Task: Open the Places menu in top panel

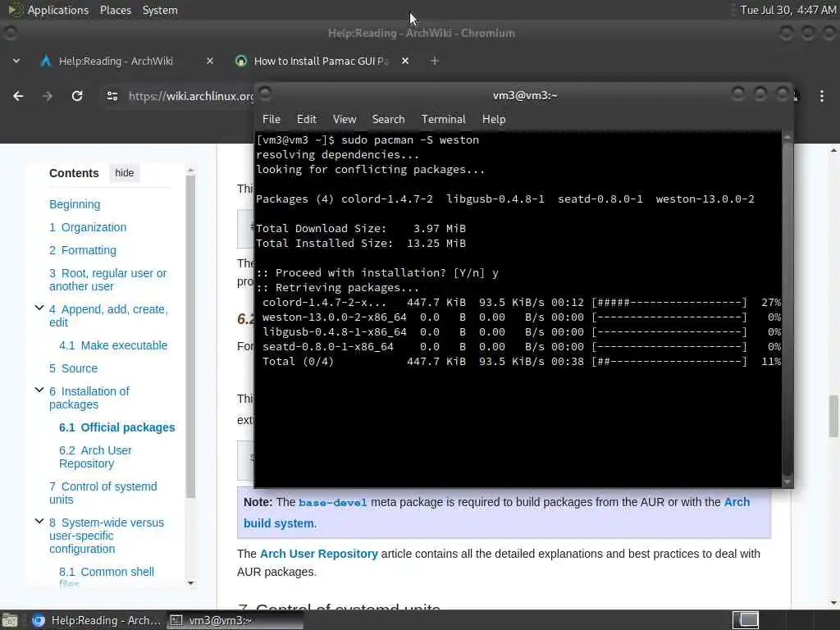Action: coord(116,10)
